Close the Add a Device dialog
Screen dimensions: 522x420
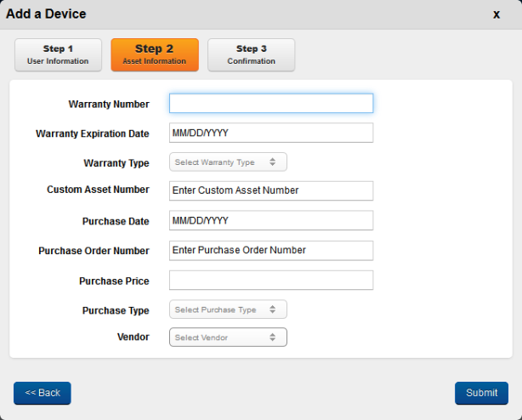496,14
